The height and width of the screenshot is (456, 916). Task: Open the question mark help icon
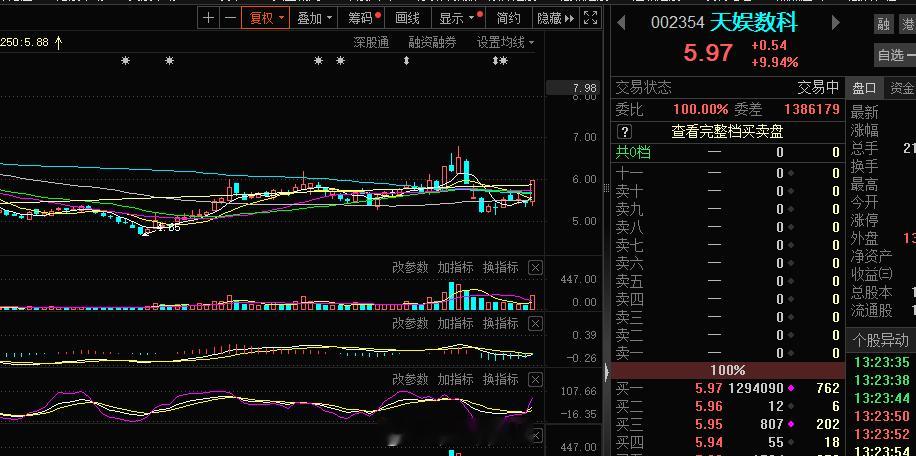coord(624,131)
